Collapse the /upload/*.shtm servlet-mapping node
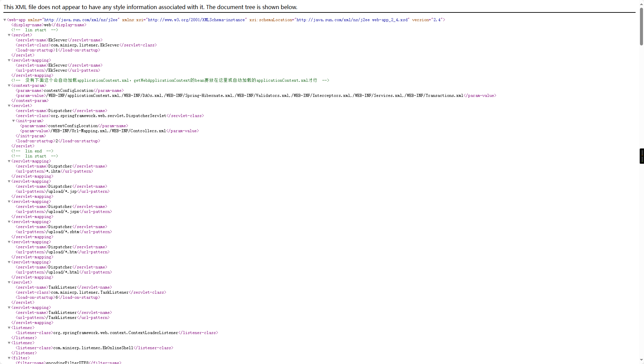The height and width of the screenshot is (364, 644). pos(9,222)
